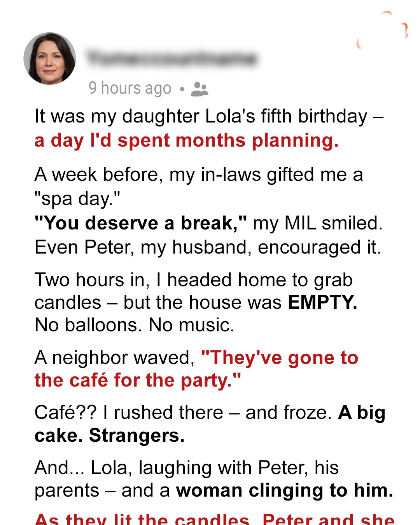Click bold phrase "woman clinging to him."
The height and width of the screenshot is (525, 420).
pos(284,490)
